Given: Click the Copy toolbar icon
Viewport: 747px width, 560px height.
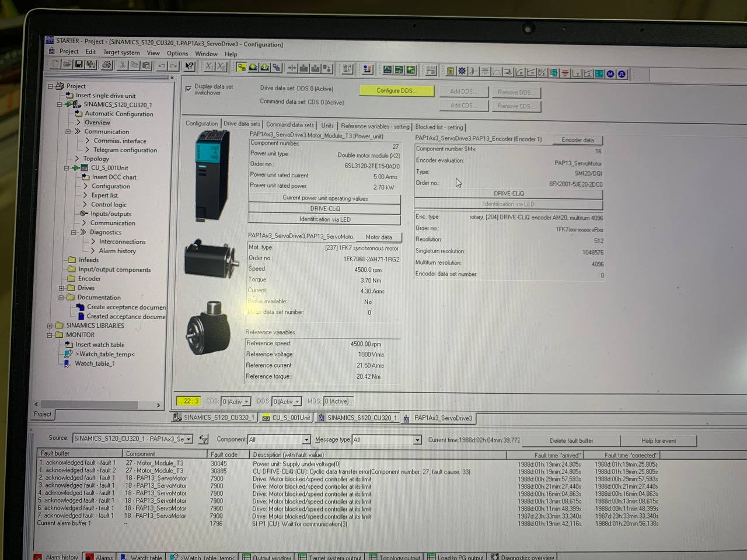Looking at the screenshot, I should 134,65.
